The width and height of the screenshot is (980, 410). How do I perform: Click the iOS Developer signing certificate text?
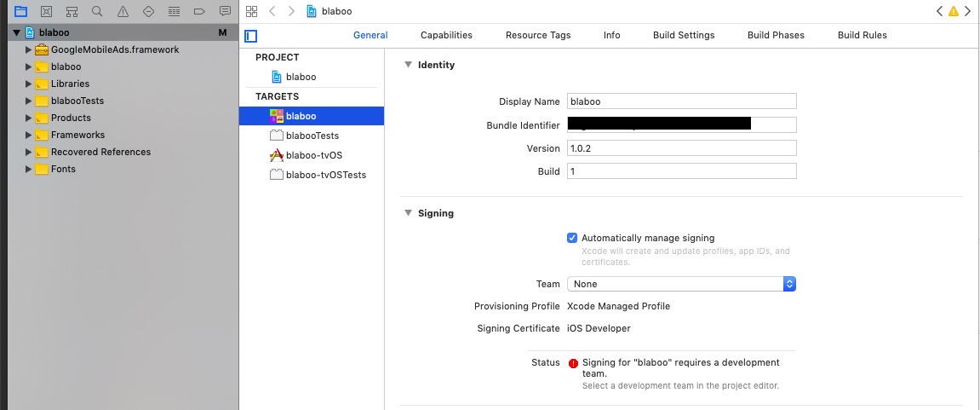(599, 328)
